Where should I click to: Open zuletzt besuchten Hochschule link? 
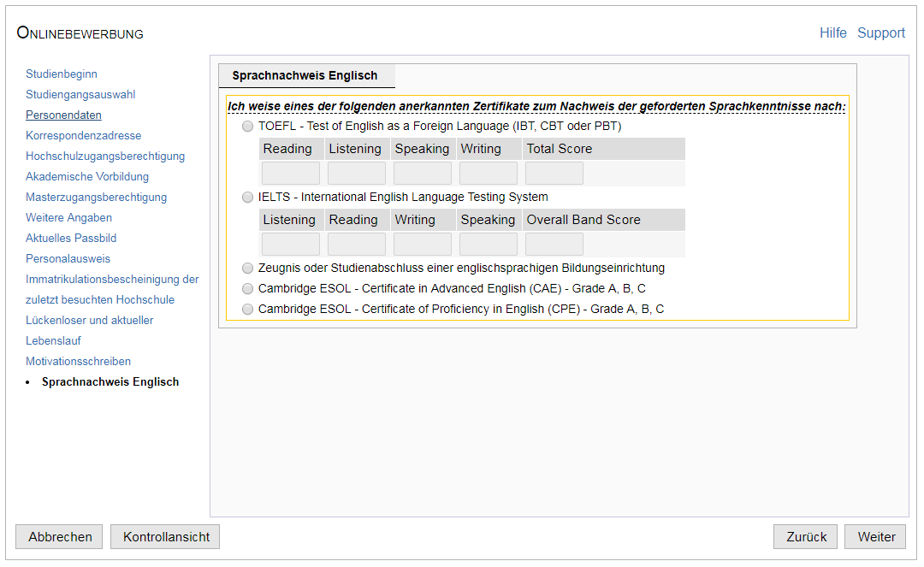pos(100,300)
